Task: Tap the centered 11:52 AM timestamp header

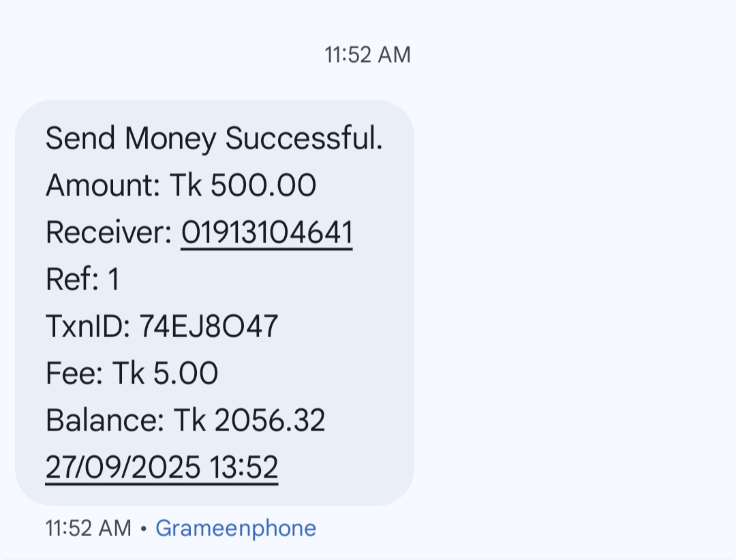Action: coord(368,55)
